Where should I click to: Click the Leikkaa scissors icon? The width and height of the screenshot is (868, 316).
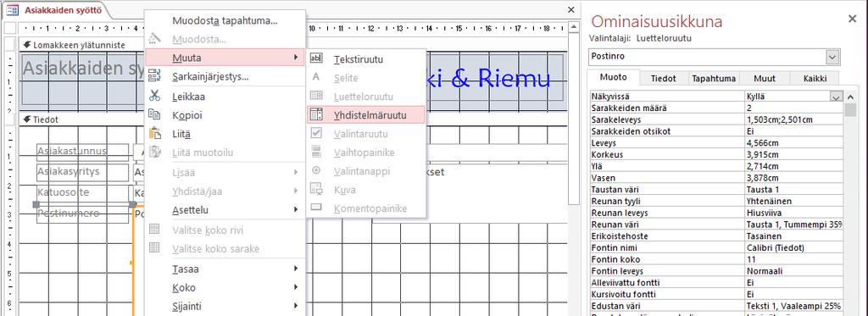coord(155,96)
